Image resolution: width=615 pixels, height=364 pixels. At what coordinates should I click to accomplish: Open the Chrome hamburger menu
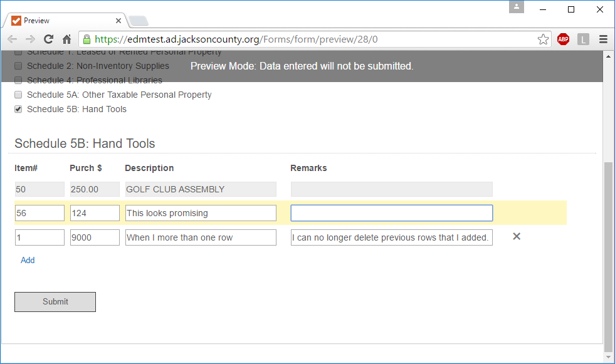pyautogui.click(x=603, y=39)
